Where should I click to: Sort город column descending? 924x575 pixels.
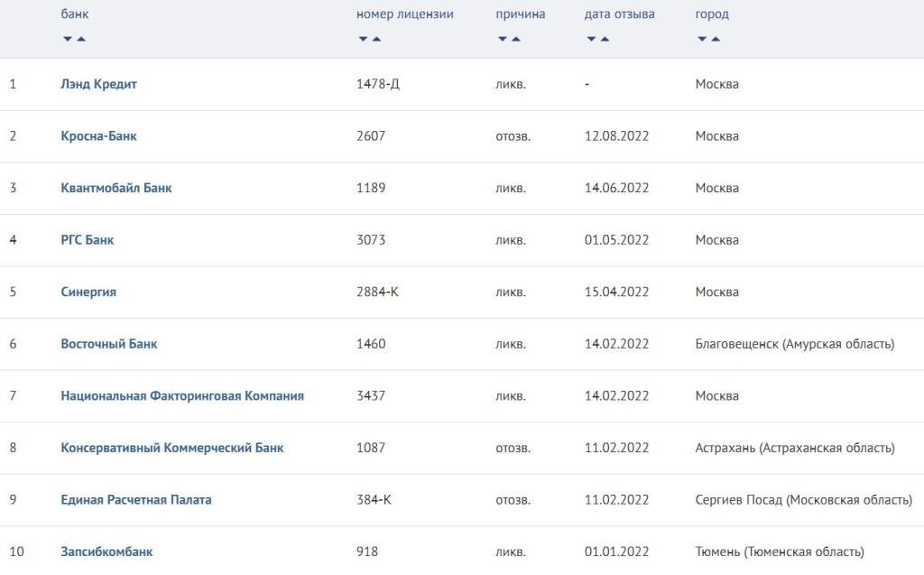coord(702,39)
